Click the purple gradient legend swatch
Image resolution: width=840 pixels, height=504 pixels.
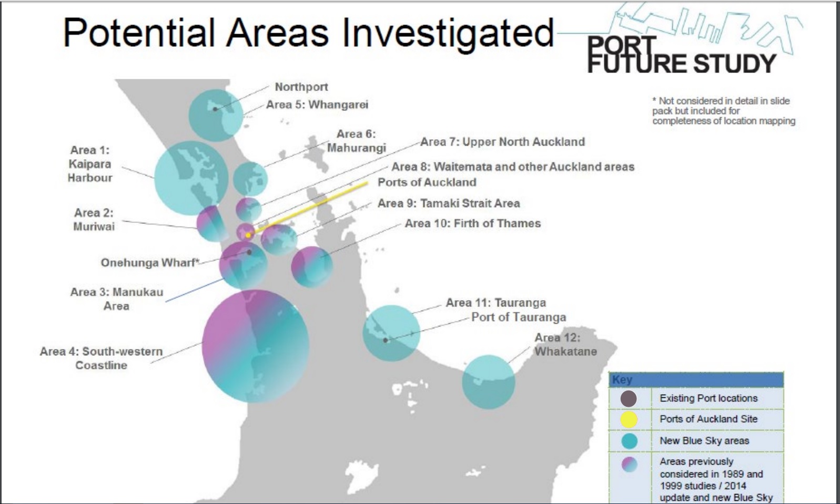point(629,465)
